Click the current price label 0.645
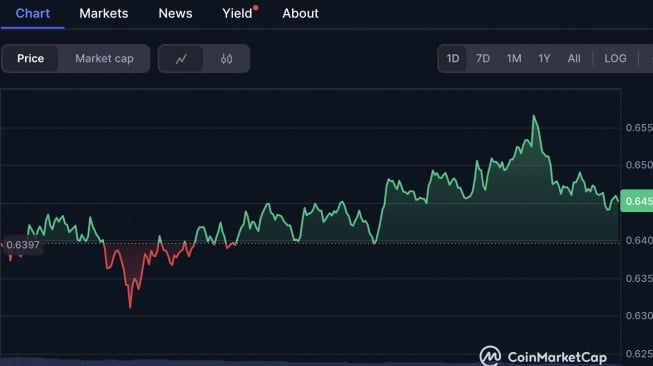 point(637,201)
